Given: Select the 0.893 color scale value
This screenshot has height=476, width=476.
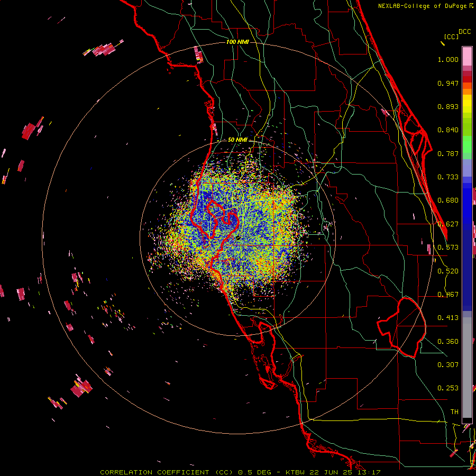Looking at the screenshot, I should [x=448, y=106].
